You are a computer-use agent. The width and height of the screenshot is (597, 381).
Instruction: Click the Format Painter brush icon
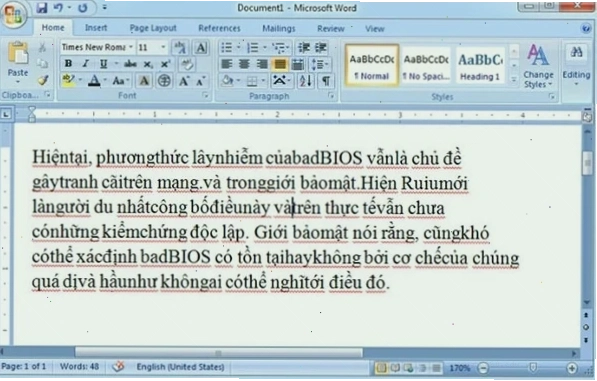tap(43, 80)
